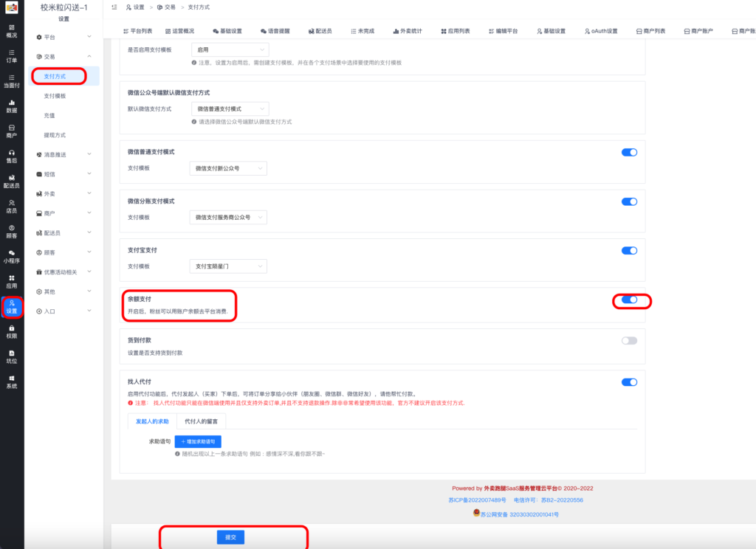Click the menu collapse icon beside breadcrumb
Viewport: 756px width, 549px height.
(113, 7)
